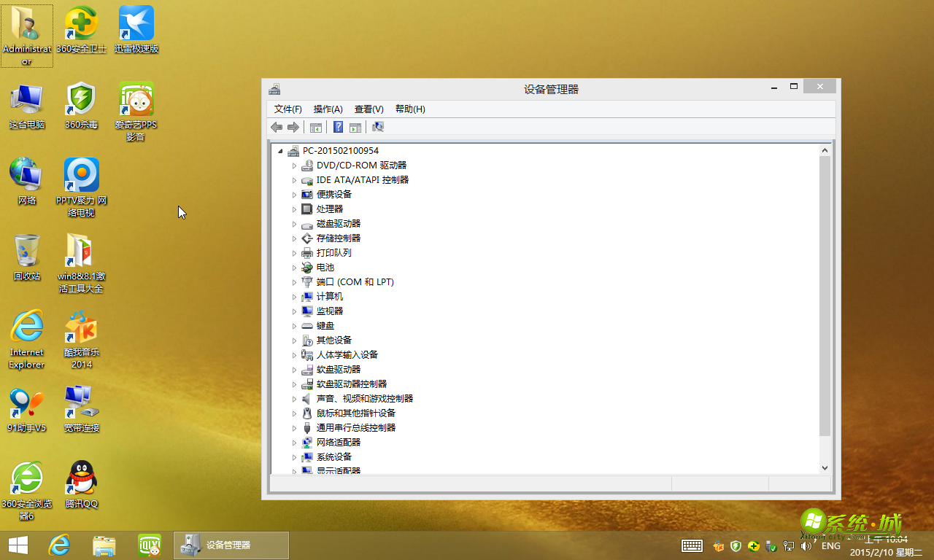Open 360安全卫士 from the desktop
Screen dimensions: 934x560
[x=81, y=22]
